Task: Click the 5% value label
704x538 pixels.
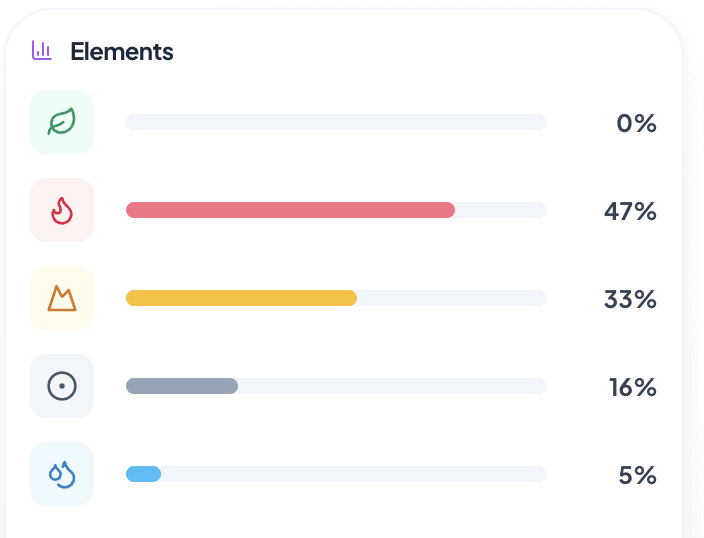Action: pos(638,475)
